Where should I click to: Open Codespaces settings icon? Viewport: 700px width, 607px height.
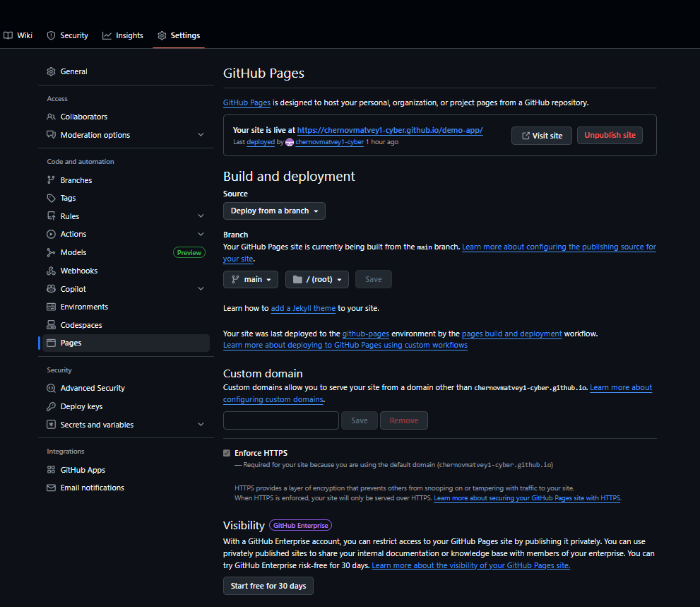(50, 324)
